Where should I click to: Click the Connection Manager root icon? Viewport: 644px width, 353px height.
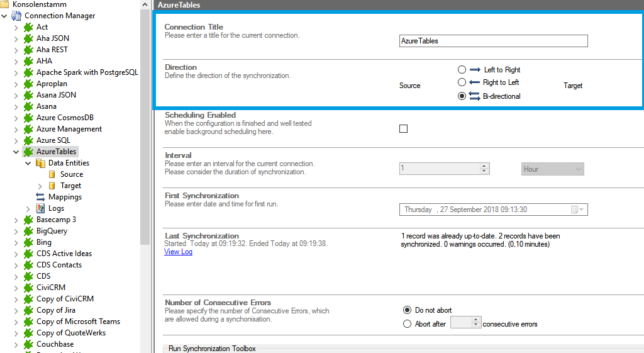(16, 16)
